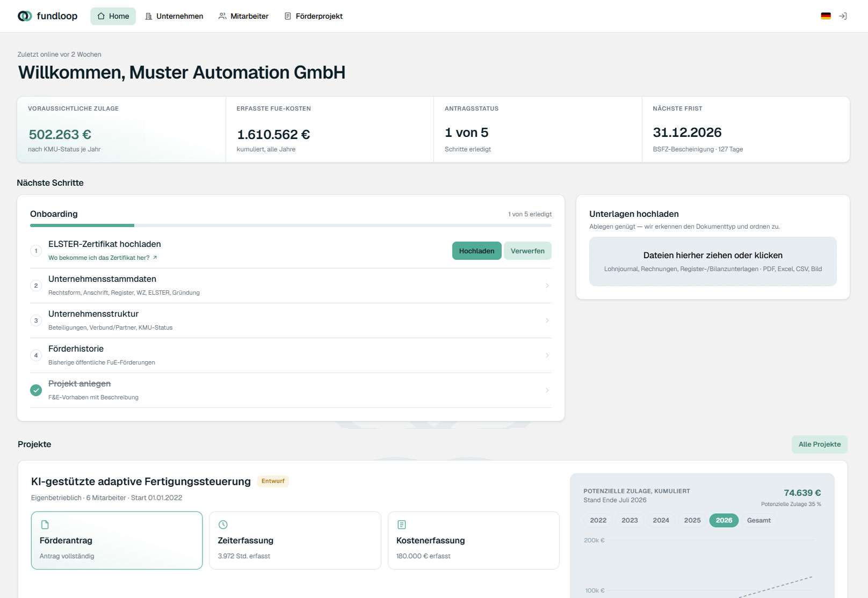Select year 2025 in chart
Screen dimensions: 868x598
692,520
